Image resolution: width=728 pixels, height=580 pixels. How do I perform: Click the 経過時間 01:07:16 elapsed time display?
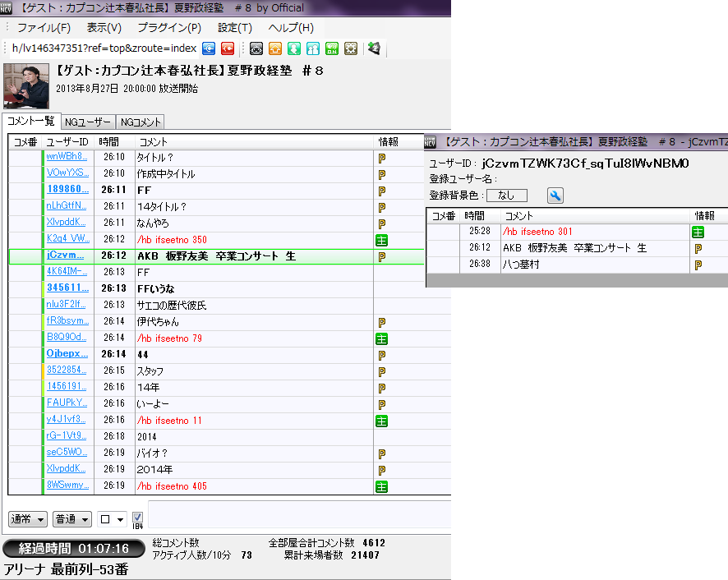pyautogui.click(x=74, y=549)
